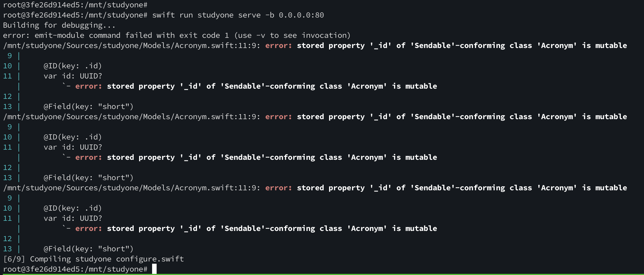Screen dimensions: 644x275
Task: Click the first @Field(key: "short") code line
Action: point(88,106)
